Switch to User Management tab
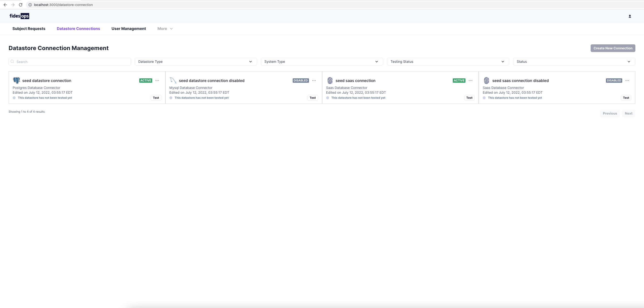 [x=129, y=29]
